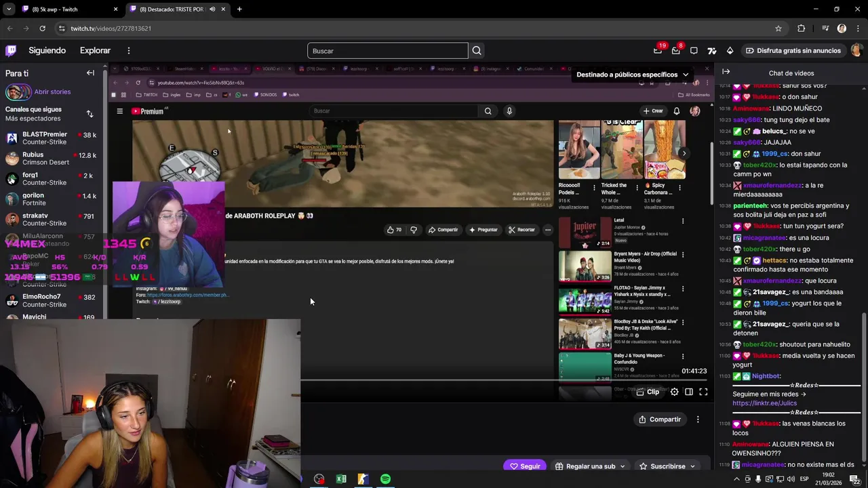Go to Twitch home via the logo
This screenshot has width=868, height=488.
pos(11,50)
